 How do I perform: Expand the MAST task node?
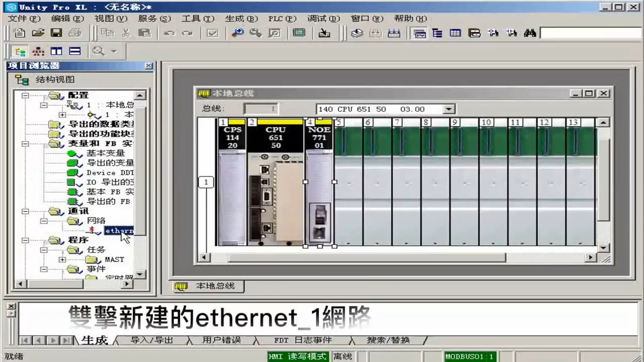pyautogui.click(x=62, y=259)
